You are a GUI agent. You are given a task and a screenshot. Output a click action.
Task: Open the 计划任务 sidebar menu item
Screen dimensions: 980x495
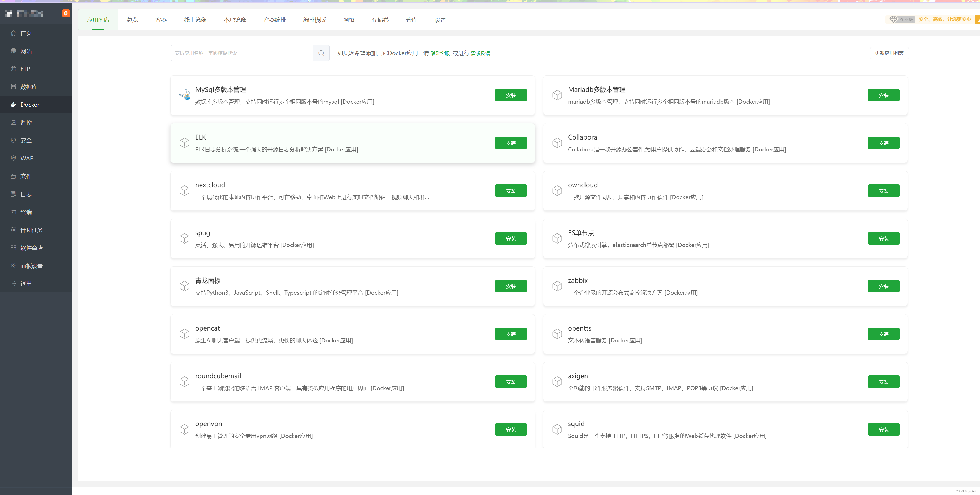(x=36, y=230)
